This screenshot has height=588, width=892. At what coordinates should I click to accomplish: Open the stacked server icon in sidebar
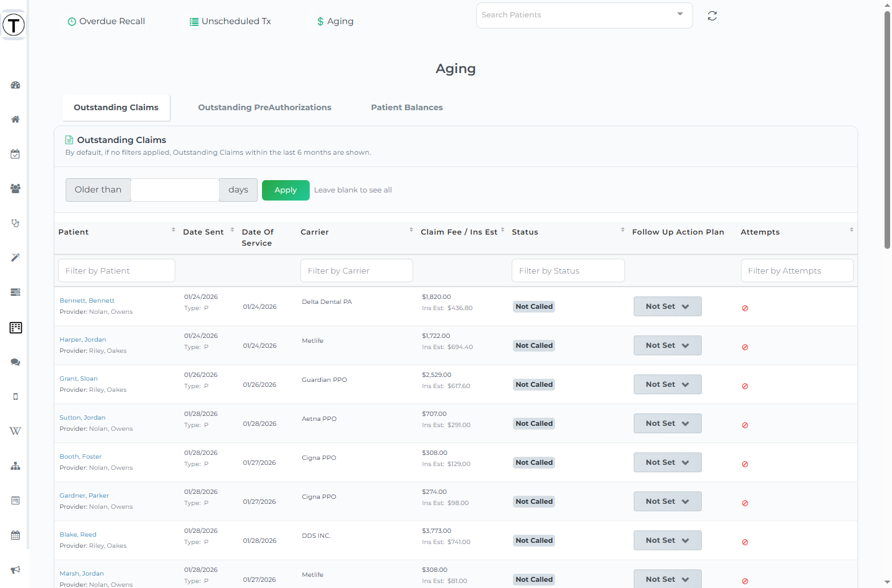click(x=15, y=292)
